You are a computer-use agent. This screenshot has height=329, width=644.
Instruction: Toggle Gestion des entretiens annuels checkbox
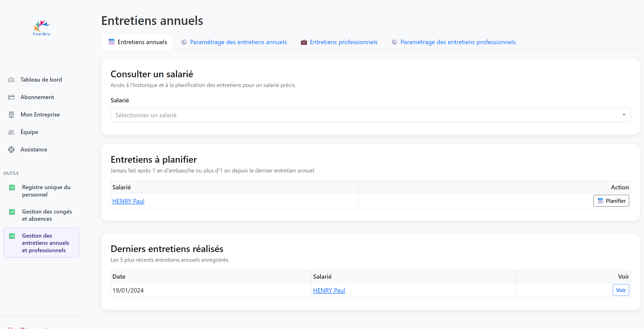click(12, 236)
